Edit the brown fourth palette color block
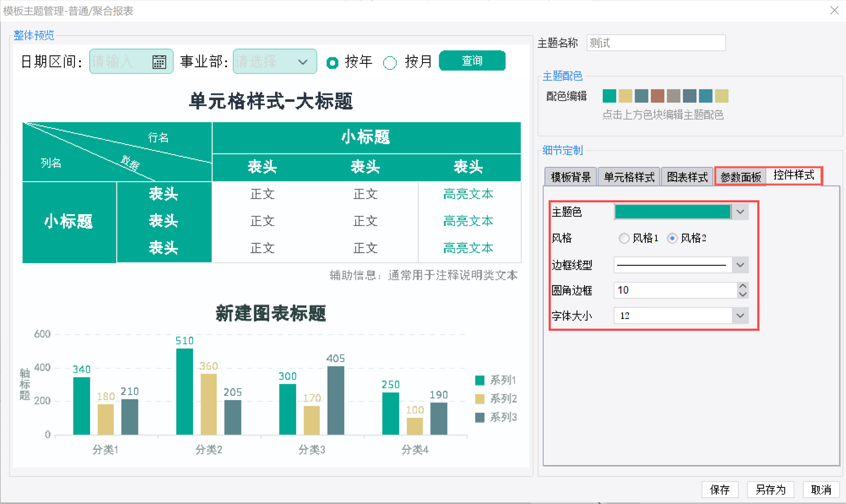 click(x=657, y=96)
